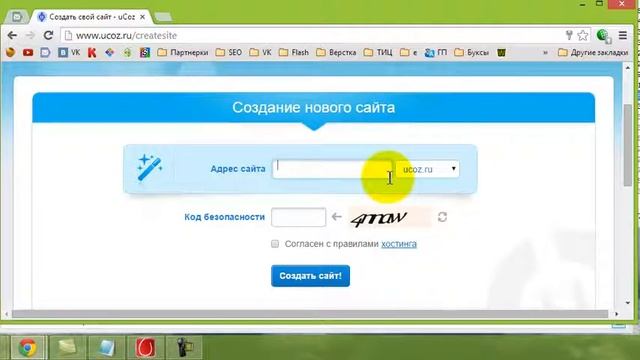Screen dimensions: 640x360
Task: Click the scroll right arrow
Action: (616, 314)
